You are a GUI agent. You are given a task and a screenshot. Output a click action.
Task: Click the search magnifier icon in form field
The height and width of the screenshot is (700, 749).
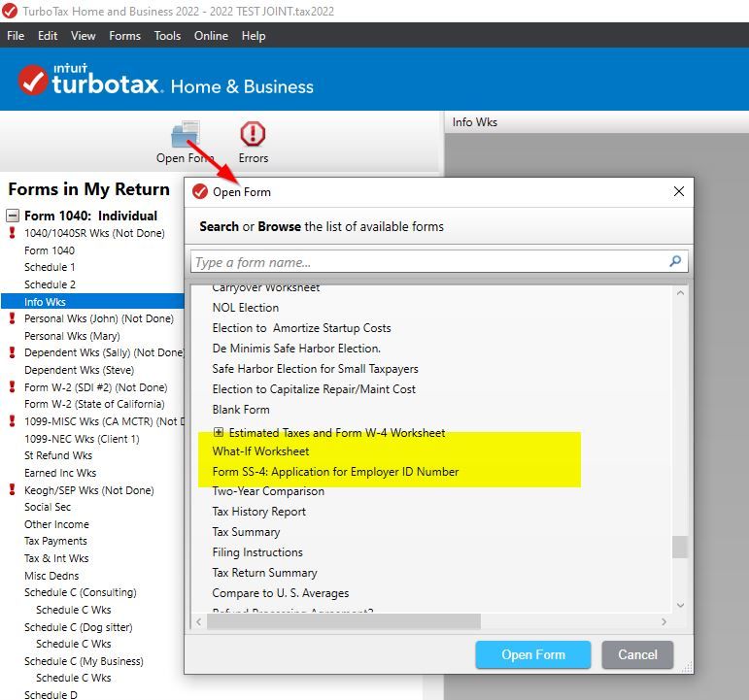tap(675, 261)
